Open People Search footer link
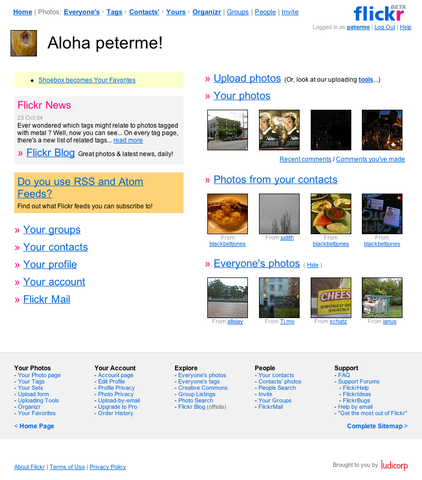This screenshot has width=422, height=480. point(277,388)
